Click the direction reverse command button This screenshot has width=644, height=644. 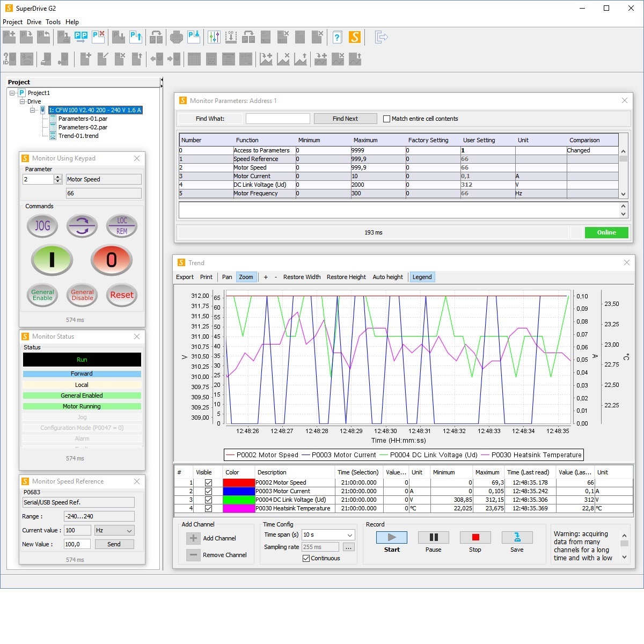point(82,226)
